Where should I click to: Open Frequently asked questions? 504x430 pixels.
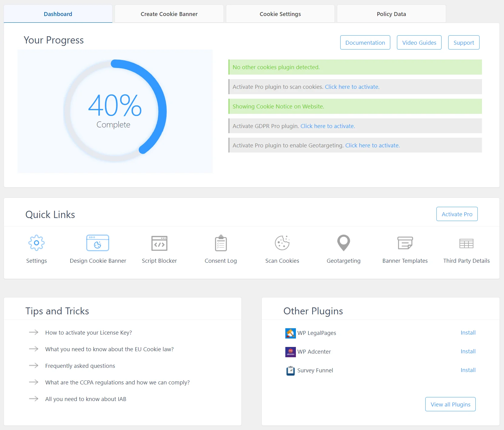click(x=80, y=366)
